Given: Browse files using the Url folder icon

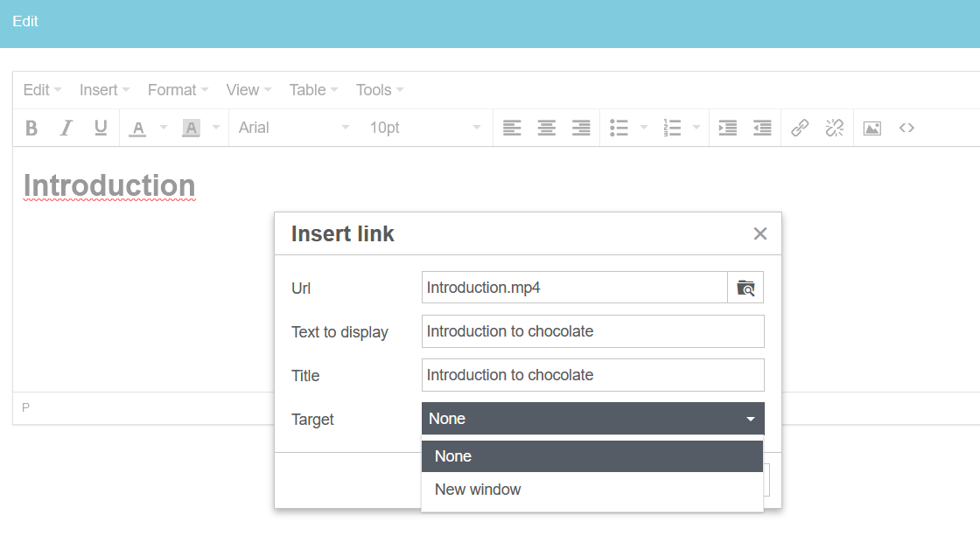Looking at the screenshot, I should (745, 288).
